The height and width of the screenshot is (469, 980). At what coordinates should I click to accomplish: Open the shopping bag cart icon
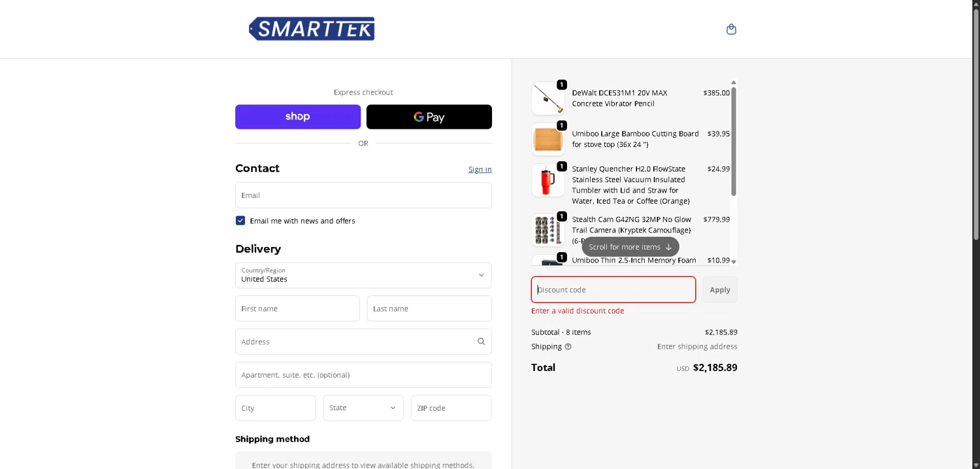[x=731, y=29]
